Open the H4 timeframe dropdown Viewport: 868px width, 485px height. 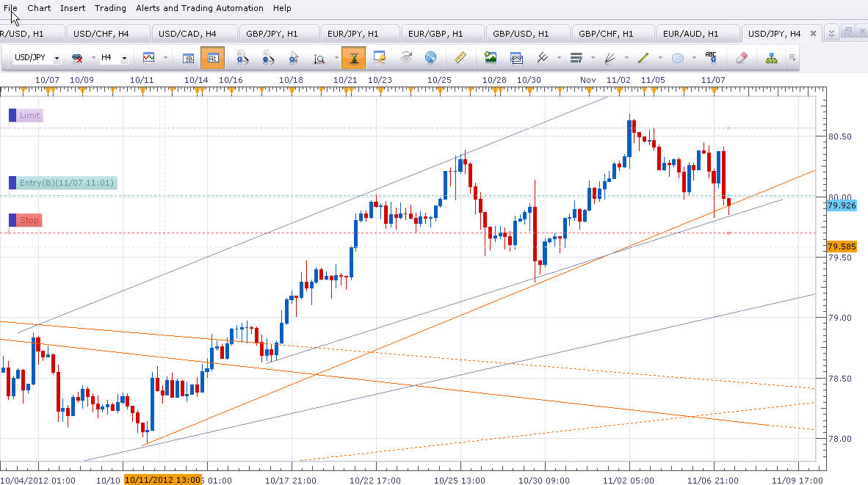pyautogui.click(x=124, y=58)
